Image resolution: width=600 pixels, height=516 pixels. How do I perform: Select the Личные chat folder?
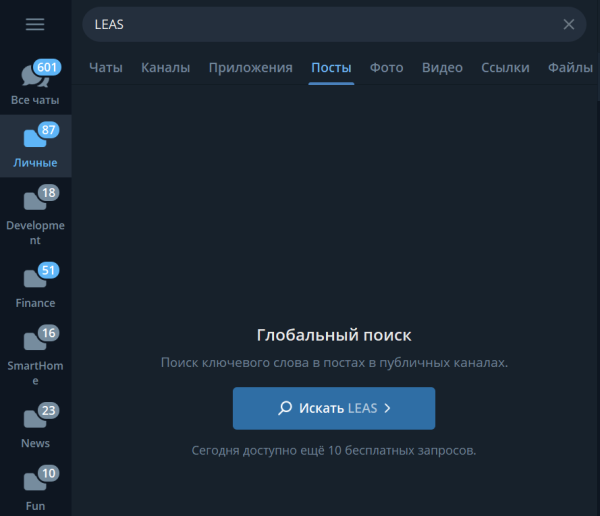click(35, 146)
